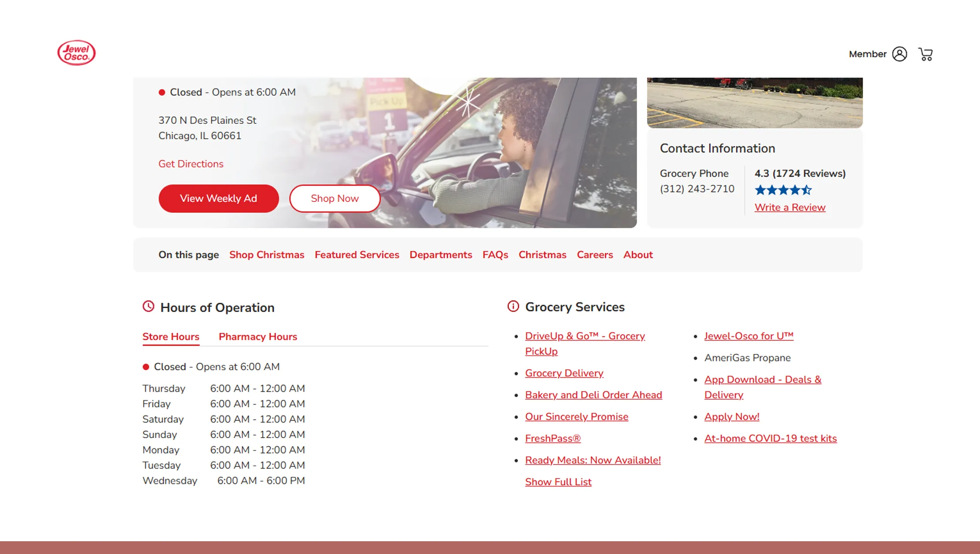
Task: Click the Write a Review link
Action: click(790, 207)
